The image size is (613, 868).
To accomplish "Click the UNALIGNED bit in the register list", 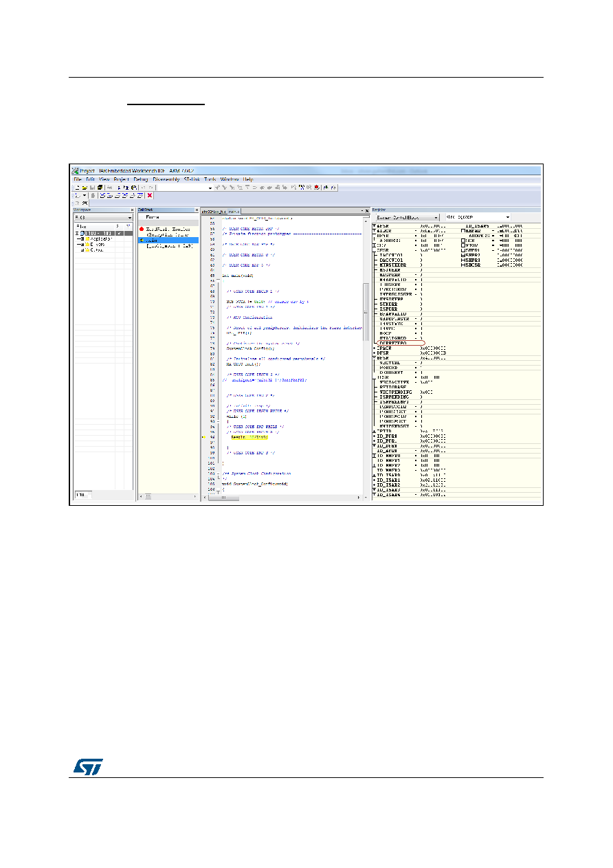I will [x=394, y=338].
